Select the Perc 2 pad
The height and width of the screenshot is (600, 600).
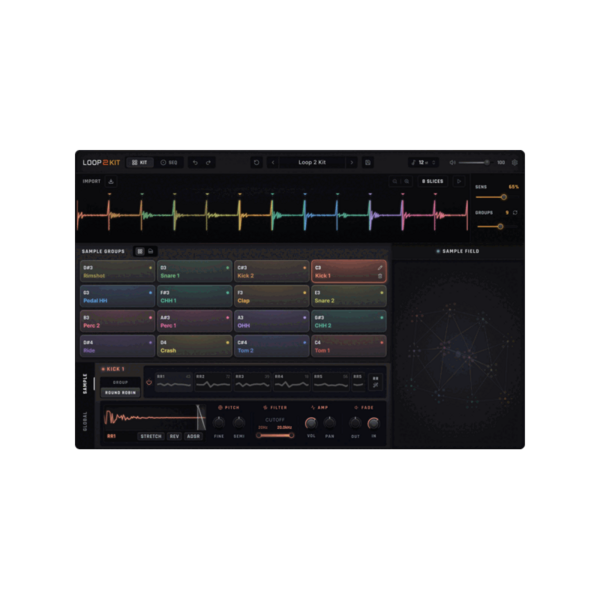click(117, 321)
